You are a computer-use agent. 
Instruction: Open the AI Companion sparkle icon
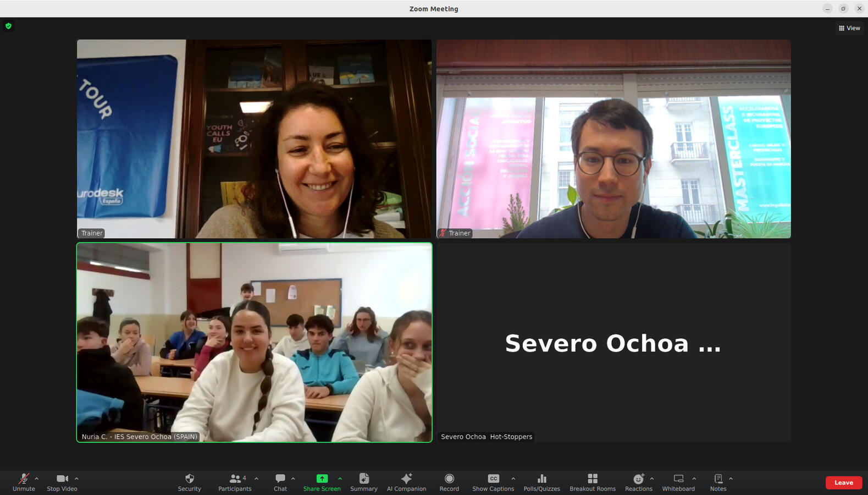pos(406,482)
